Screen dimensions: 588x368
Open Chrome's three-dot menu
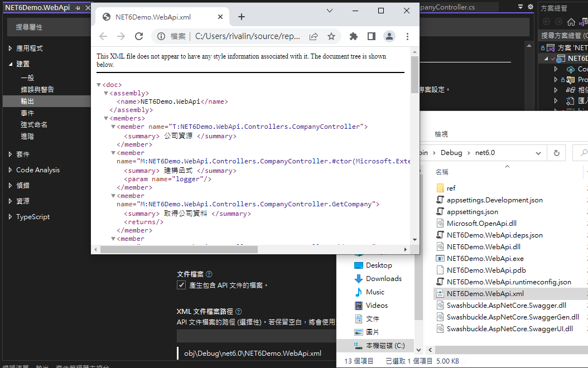pyautogui.click(x=407, y=36)
